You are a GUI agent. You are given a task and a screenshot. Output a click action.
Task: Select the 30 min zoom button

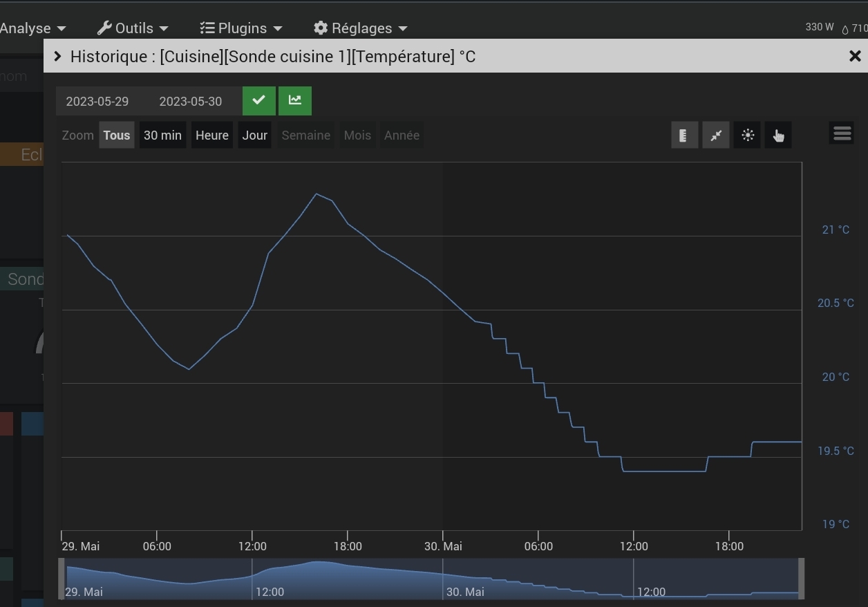162,136
